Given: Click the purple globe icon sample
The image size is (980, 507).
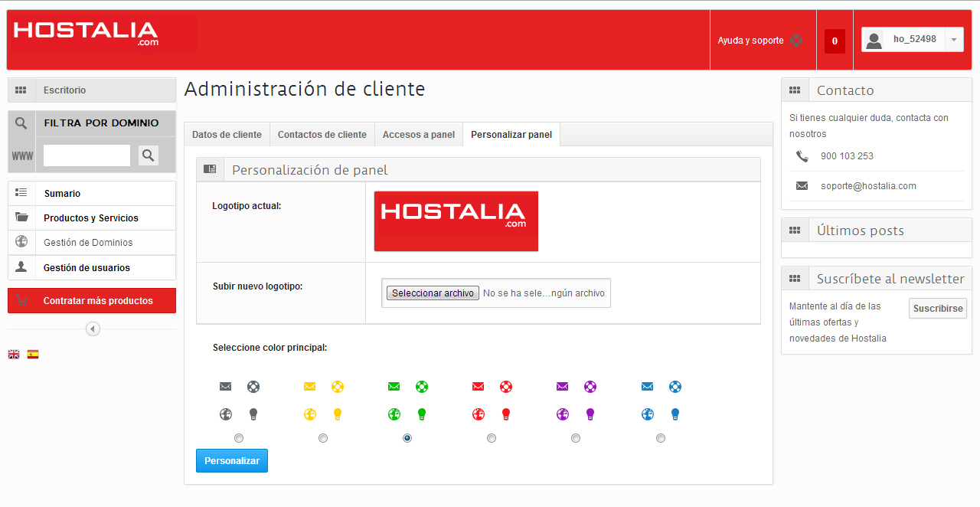Looking at the screenshot, I should (x=563, y=414).
